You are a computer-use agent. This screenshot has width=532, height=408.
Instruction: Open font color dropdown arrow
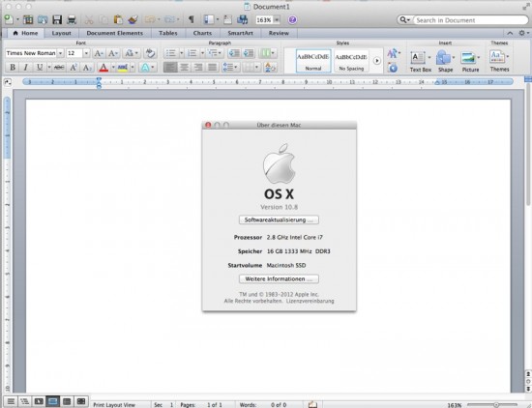click(x=113, y=67)
